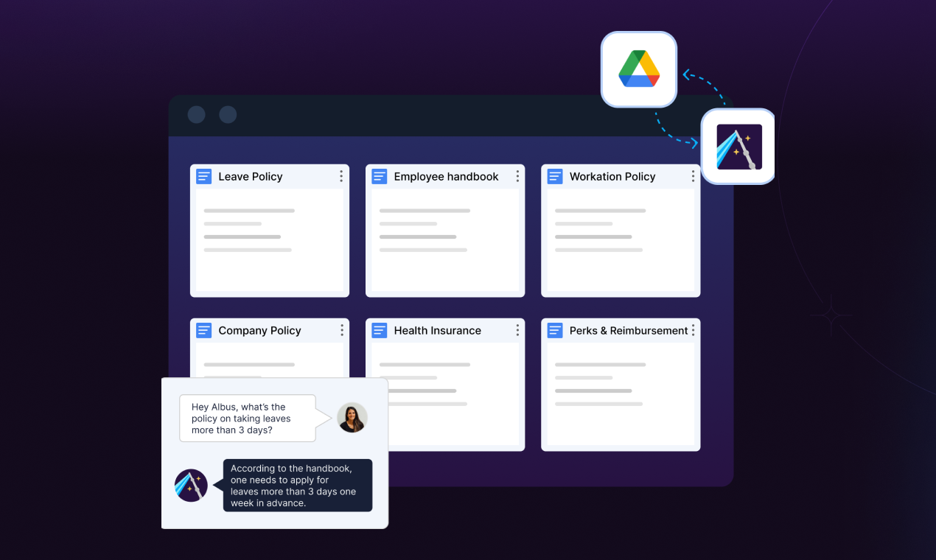The width and height of the screenshot is (936, 560).
Task: Click the Workation Policy document icon
Action: pos(555,177)
